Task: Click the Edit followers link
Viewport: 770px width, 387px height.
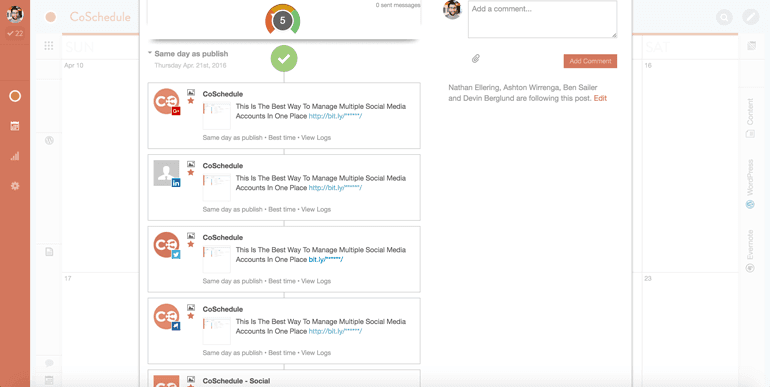Action: click(600, 98)
